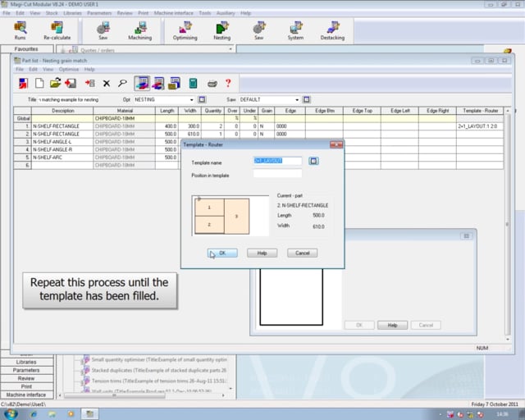Image resolution: width=525 pixels, height=420 pixels.
Task: Click the Re-calculate toolbar icon
Action: point(57,30)
